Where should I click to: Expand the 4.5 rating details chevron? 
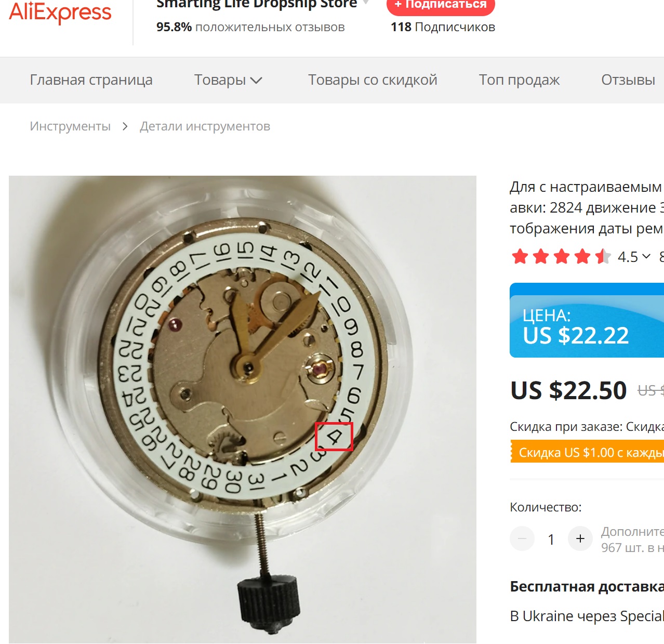[646, 256]
